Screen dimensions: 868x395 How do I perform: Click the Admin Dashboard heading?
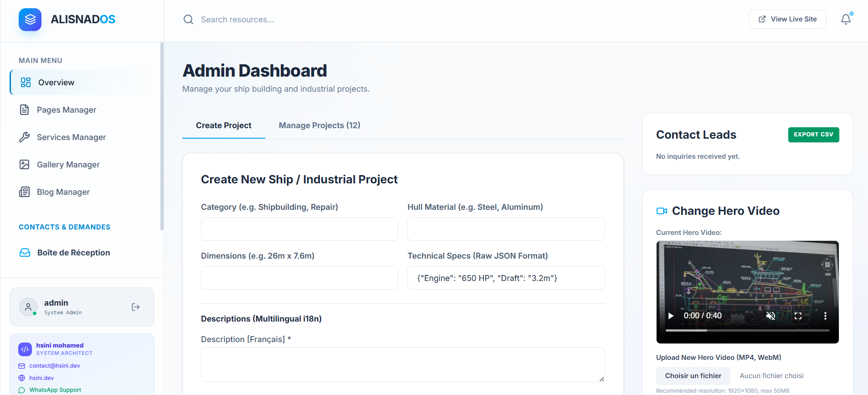(x=255, y=71)
